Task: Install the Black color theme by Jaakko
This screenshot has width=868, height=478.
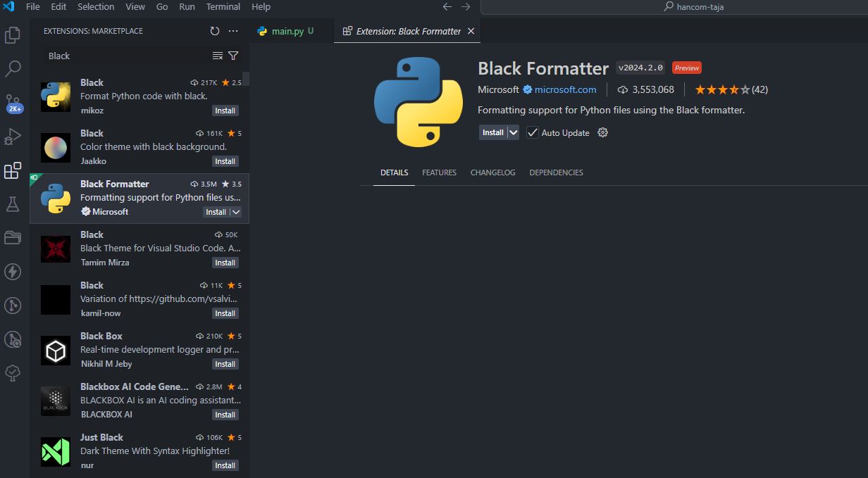Action: click(x=225, y=161)
